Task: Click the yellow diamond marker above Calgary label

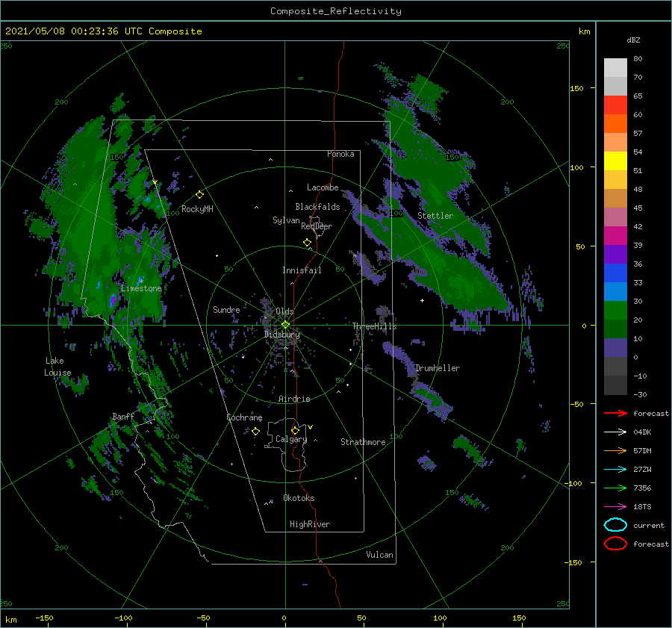Action: [295, 430]
